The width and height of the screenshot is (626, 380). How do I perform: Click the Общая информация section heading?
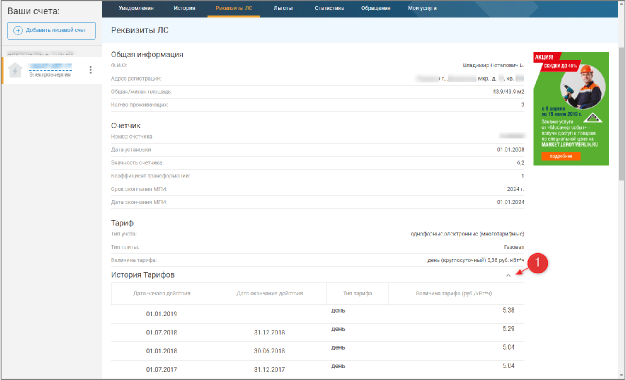pyautogui.click(x=147, y=55)
